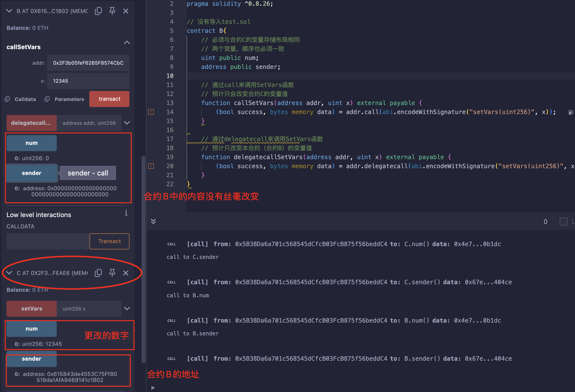Edit delegatecall address addr, uint256 input
575x392 pixels.
click(x=89, y=123)
